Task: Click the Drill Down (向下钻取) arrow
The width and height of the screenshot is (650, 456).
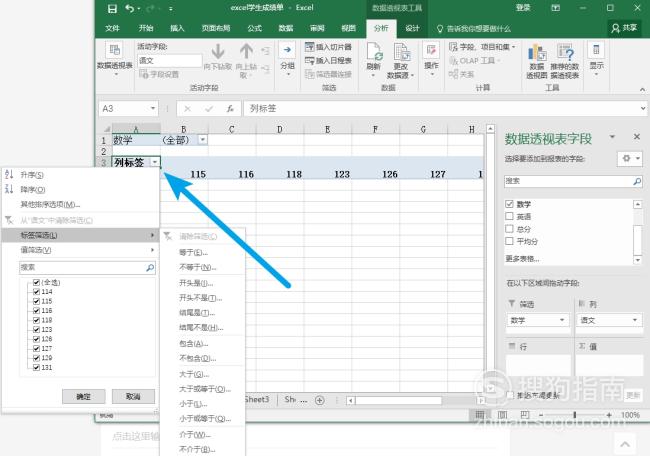Action: point(218,52)
